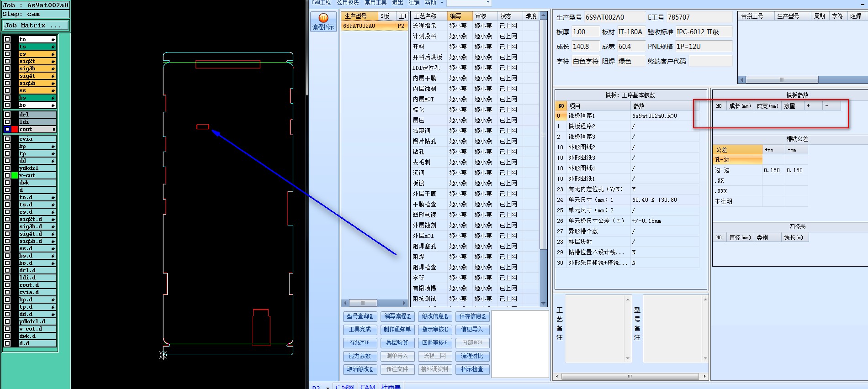The image size is (868, 389).
Task: Open the CAM工程 menu
Action: pyautogui.click(x=321, y=3)
